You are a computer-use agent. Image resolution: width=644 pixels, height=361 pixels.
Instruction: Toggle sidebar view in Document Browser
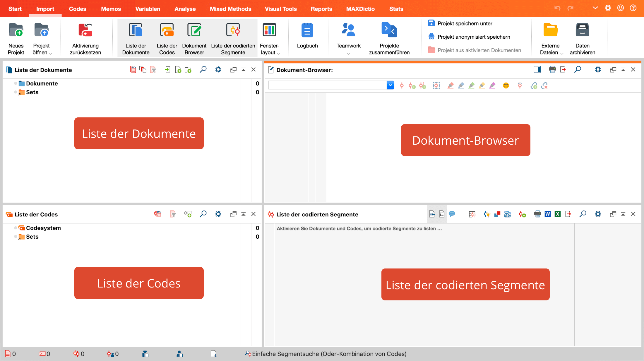coord(537,69)
